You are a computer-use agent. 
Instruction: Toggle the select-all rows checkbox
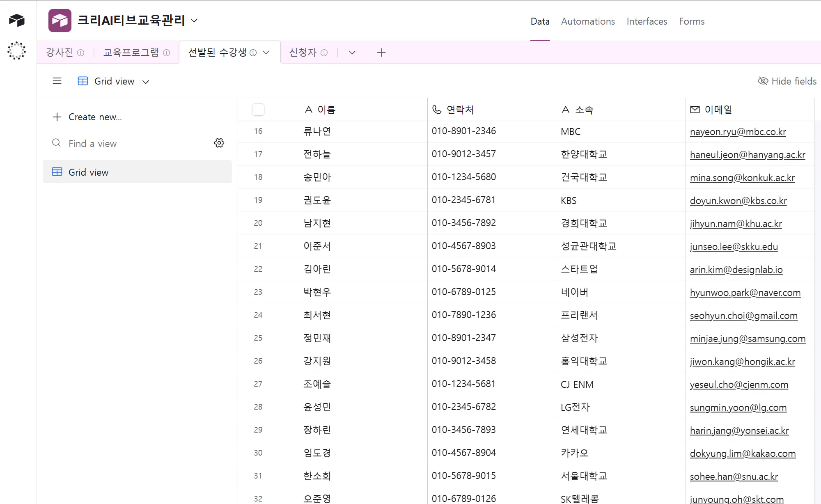pyautogui.click(x=258, y=110)
